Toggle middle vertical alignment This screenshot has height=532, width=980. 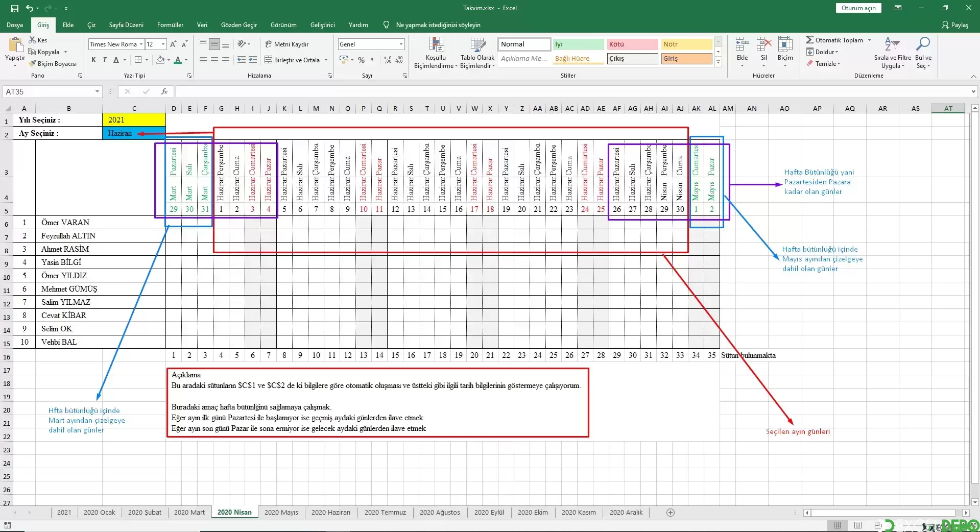(214, 44)
